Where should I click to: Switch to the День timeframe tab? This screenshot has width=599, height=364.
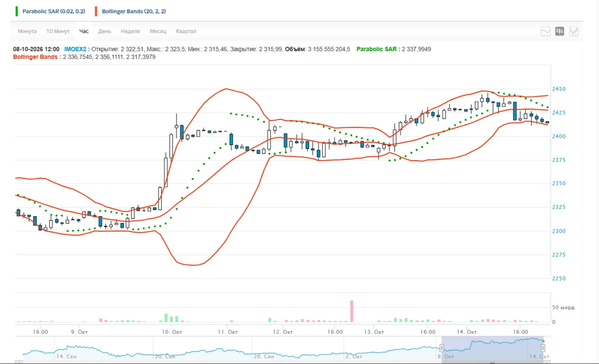coord(105,31)
